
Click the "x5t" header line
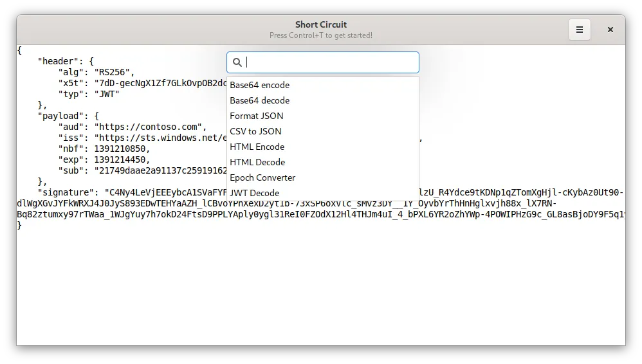coord(142,83)
